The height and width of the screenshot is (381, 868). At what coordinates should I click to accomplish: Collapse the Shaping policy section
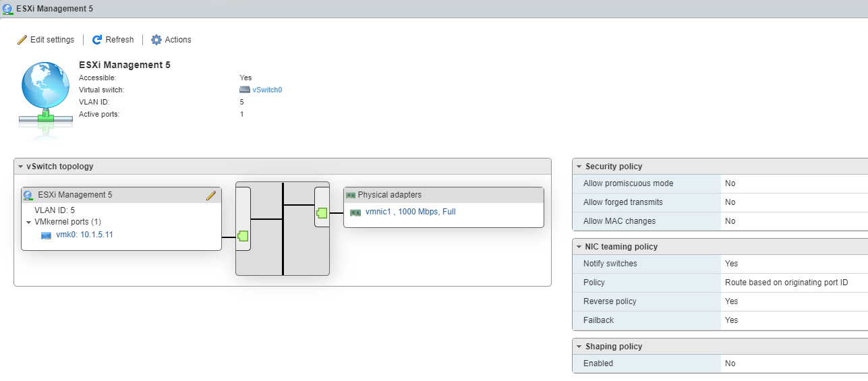point(579,347)
